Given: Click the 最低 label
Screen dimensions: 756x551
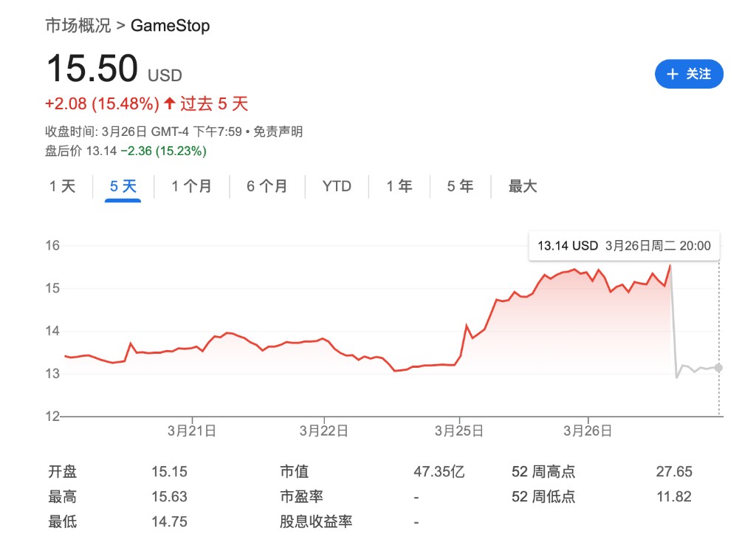Looking at the screenshot, I should tap(62, 521).
